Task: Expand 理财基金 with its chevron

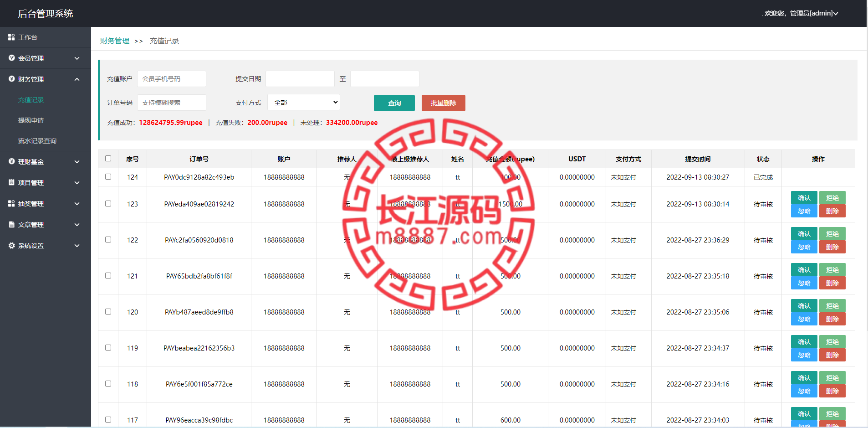Action: coord(77,162)
